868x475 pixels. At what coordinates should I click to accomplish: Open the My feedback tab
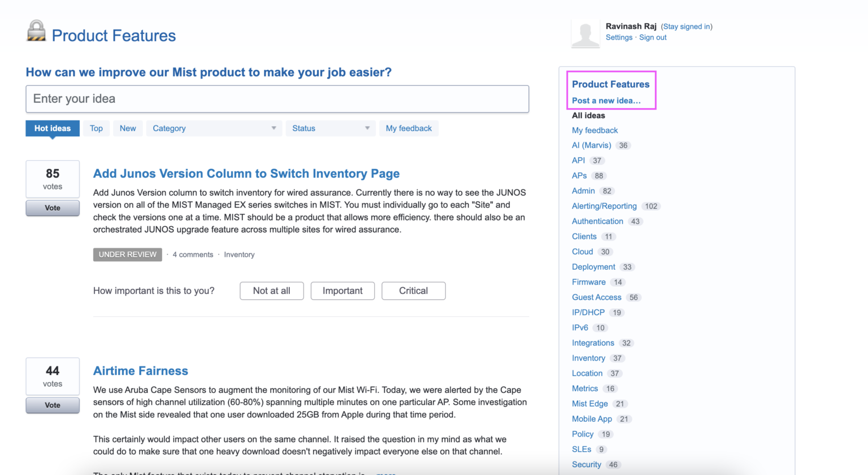(409, 128)
